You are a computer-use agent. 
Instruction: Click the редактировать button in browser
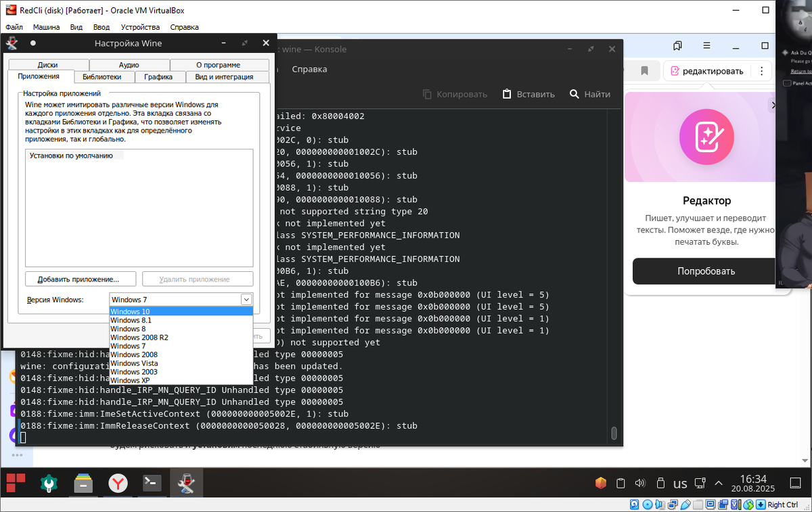click(707, 70)
